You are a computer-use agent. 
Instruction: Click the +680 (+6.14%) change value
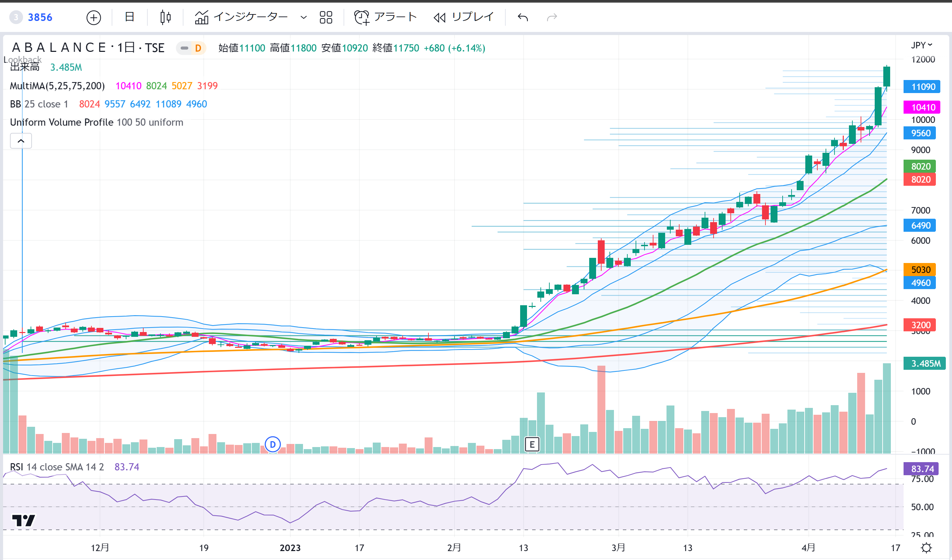point(455,48)
